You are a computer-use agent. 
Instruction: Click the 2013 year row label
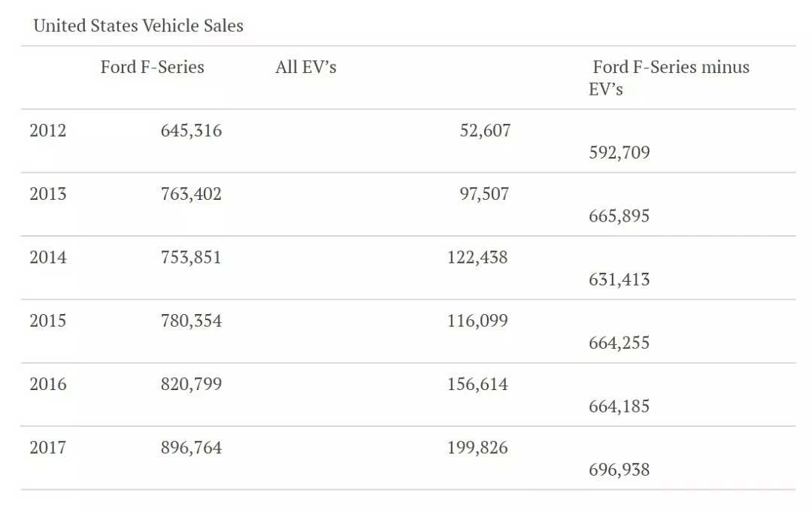[48, 194]
